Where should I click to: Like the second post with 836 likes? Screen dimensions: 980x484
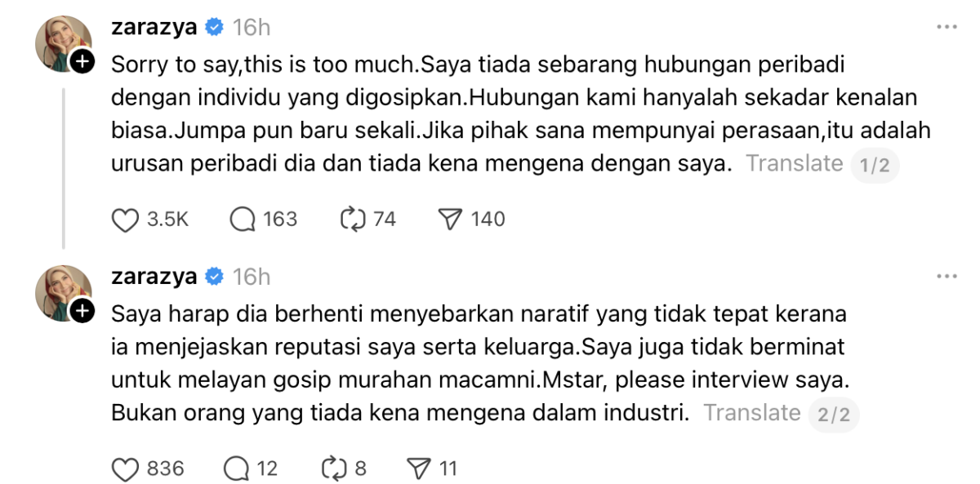(124, 469)
